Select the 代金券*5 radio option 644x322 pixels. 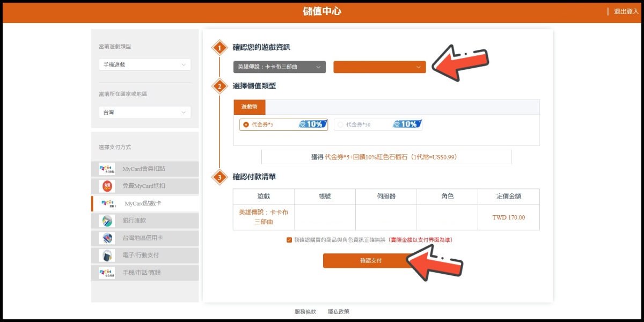(246, 125)
